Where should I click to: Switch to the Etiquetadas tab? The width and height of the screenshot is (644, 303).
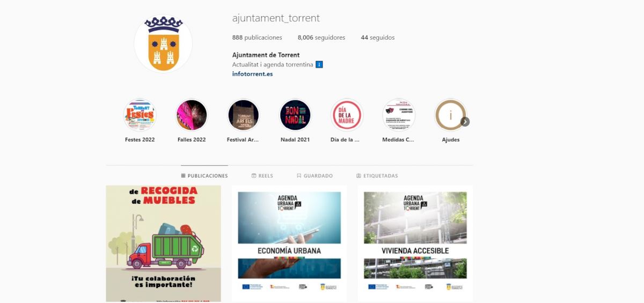377,176
